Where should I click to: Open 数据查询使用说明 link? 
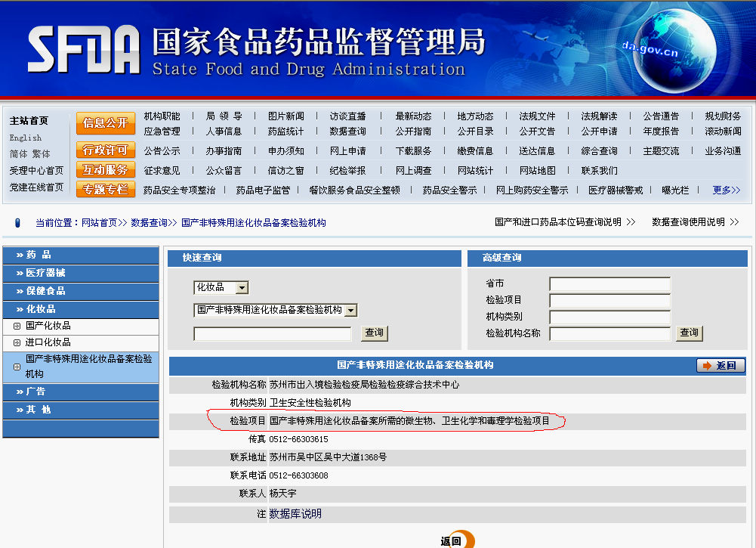[x=696, y=222]
